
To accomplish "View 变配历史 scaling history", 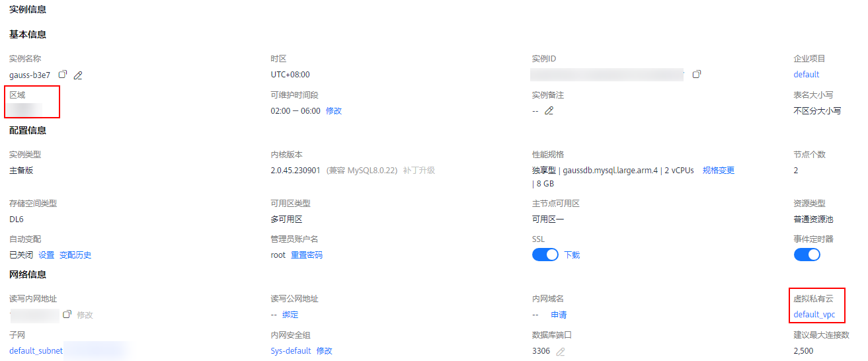I will [75, 255].
